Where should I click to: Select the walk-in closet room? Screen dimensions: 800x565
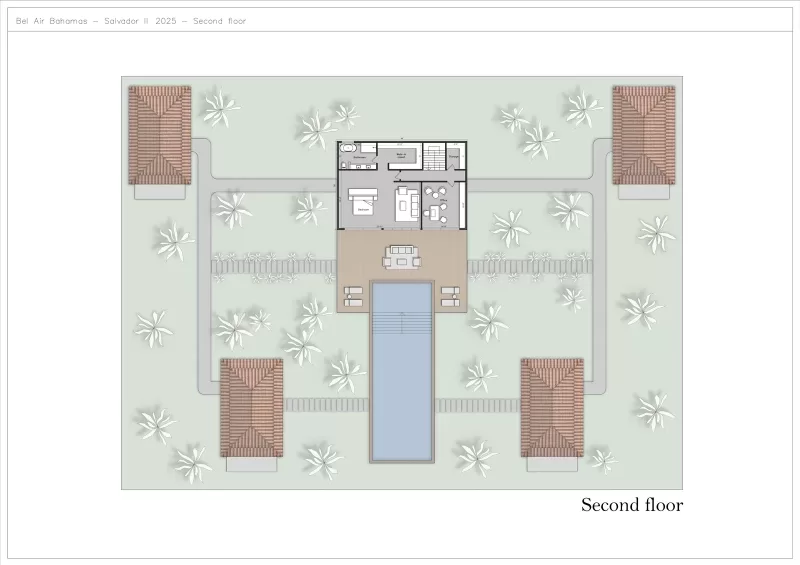tap(401, 155)
